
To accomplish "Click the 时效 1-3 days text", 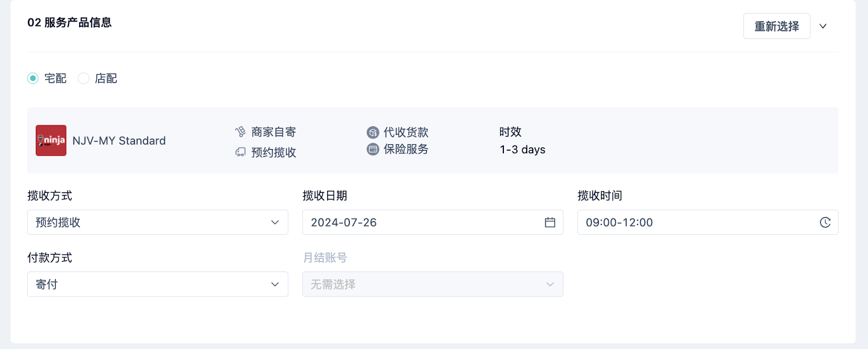I will [x=522, y=141].
